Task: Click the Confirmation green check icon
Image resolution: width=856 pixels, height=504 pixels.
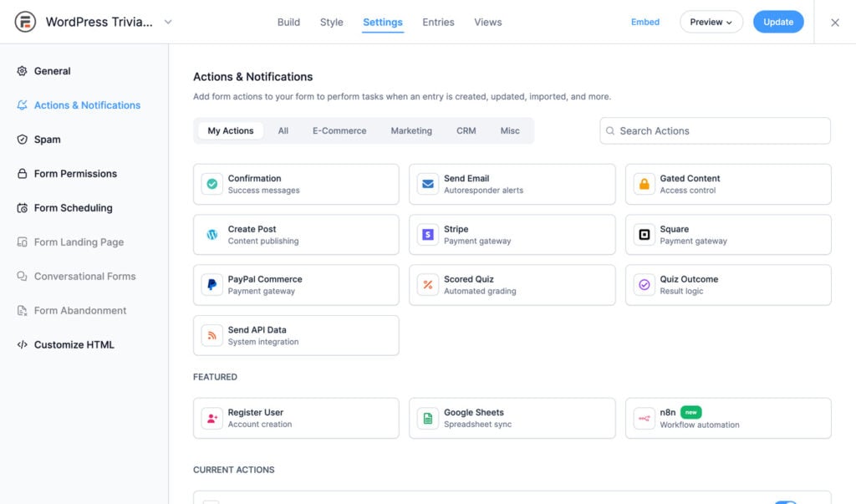Action: click(x=211, y=184)
